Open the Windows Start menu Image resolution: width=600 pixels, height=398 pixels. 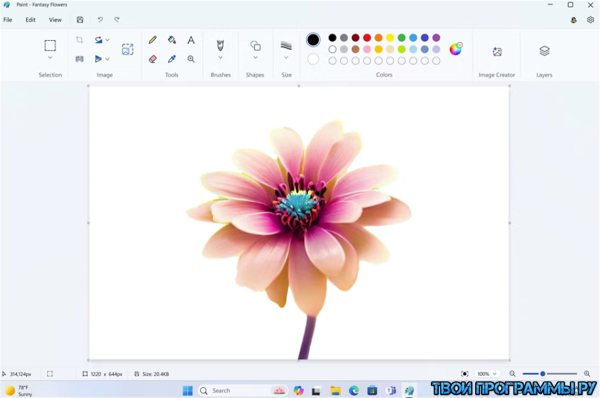click(188, 391)
